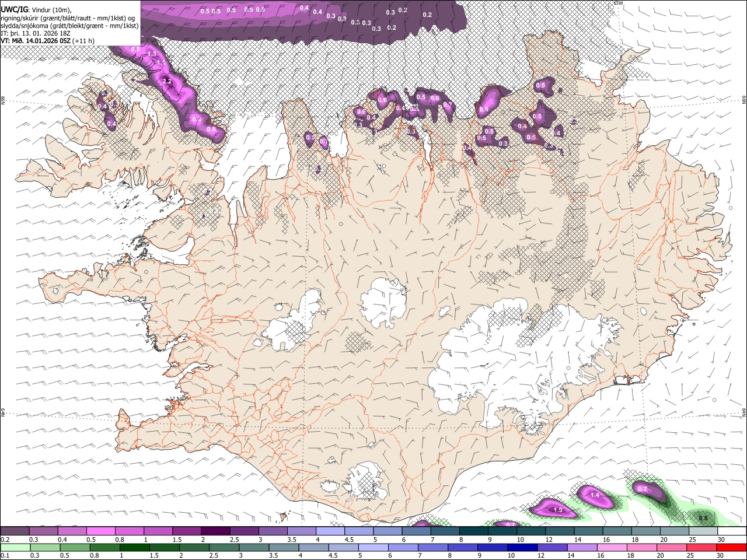
Task: Click the '0.1' label in the bottom legend row
Action: [5, 556]
